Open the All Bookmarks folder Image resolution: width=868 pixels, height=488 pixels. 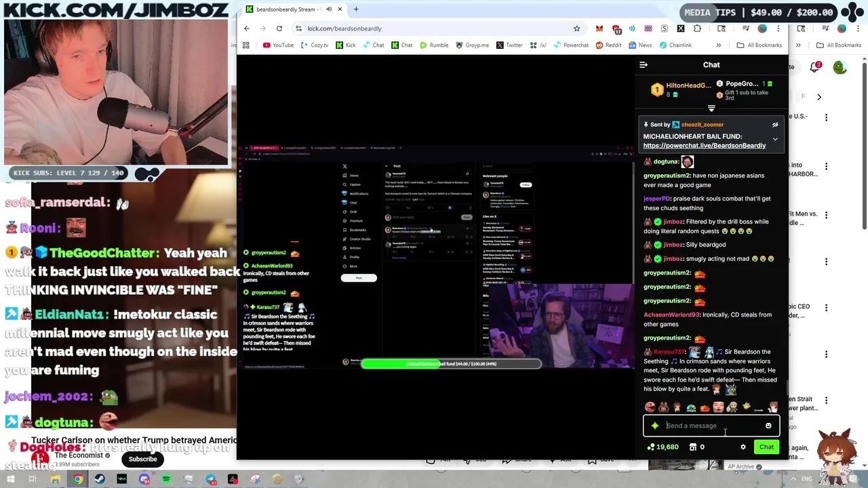(759, 45)
